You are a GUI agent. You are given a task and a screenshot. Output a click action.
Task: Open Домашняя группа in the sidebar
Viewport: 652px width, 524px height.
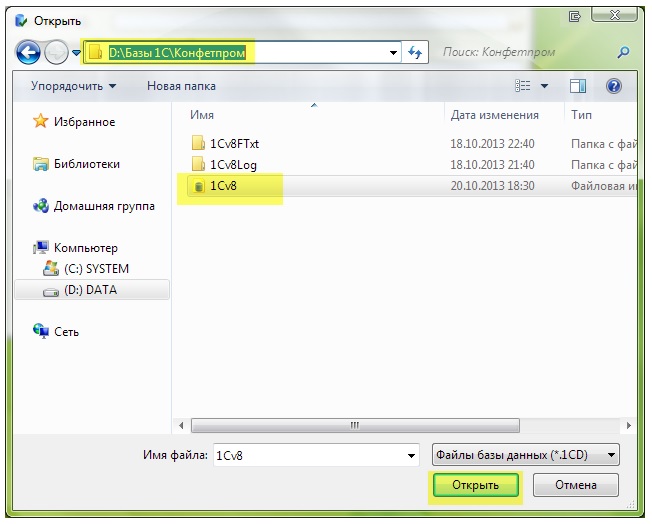tap(104, 206)
